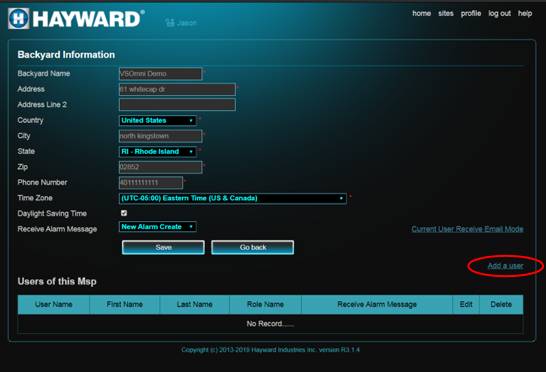Click into the Backyard Name field
The height and width of the screenshot is (372, 546).
point(160,74)
